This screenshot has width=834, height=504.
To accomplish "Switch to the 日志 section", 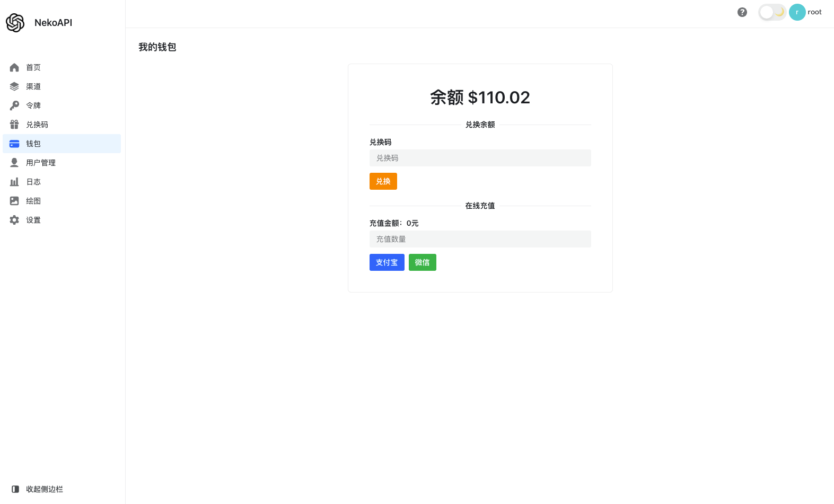I will click(33, 181).
